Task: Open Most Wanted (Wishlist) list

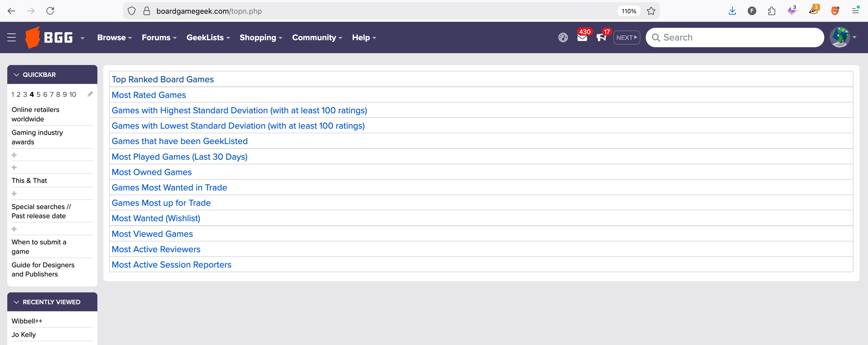Action: (x=156, y=218)
